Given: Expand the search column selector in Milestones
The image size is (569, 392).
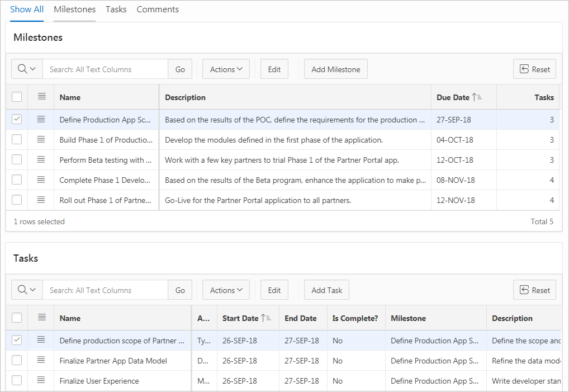Looking at the screenshot, I should tap(27, 69).
